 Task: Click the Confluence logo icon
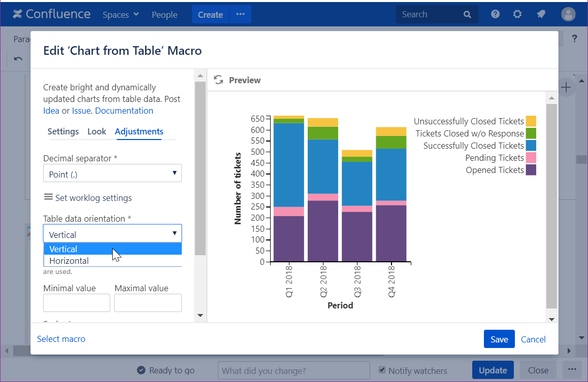tap(18, 14)
